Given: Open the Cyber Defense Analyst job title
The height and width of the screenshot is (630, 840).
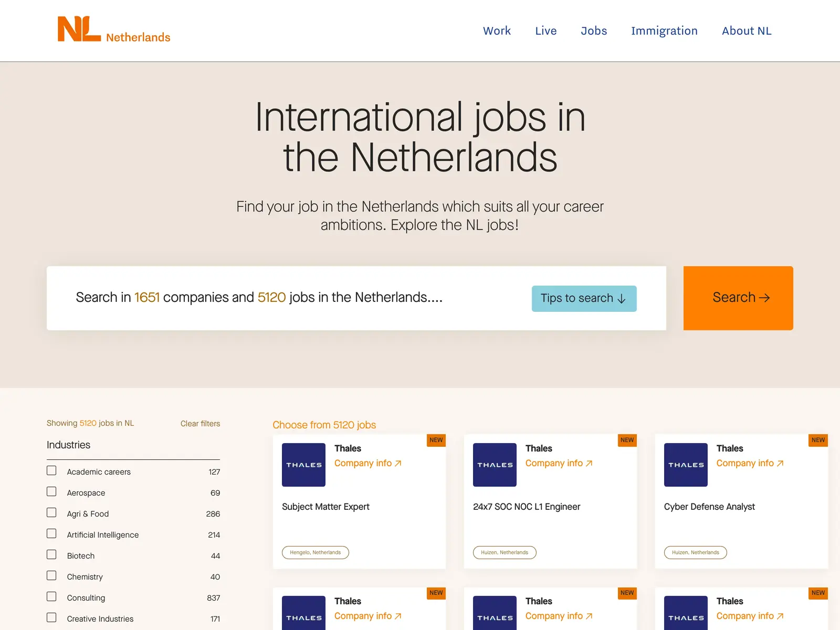Looking at the screenshot, I should coord(709,507).
